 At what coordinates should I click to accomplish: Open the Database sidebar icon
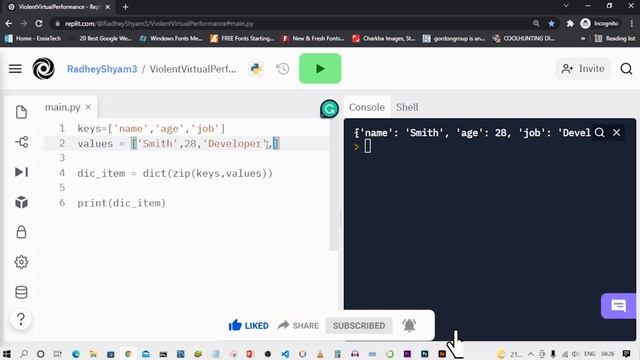point(21,292)
